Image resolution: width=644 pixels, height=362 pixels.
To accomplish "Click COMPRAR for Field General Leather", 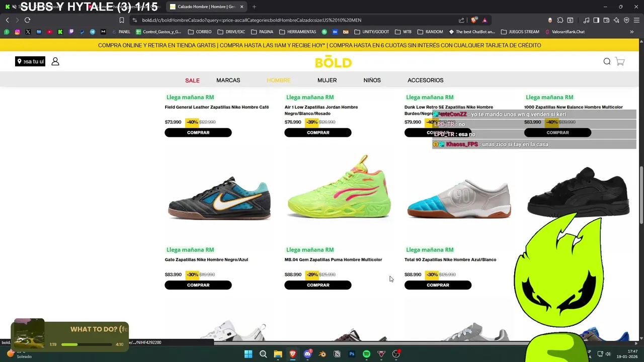I will [198, 133].
